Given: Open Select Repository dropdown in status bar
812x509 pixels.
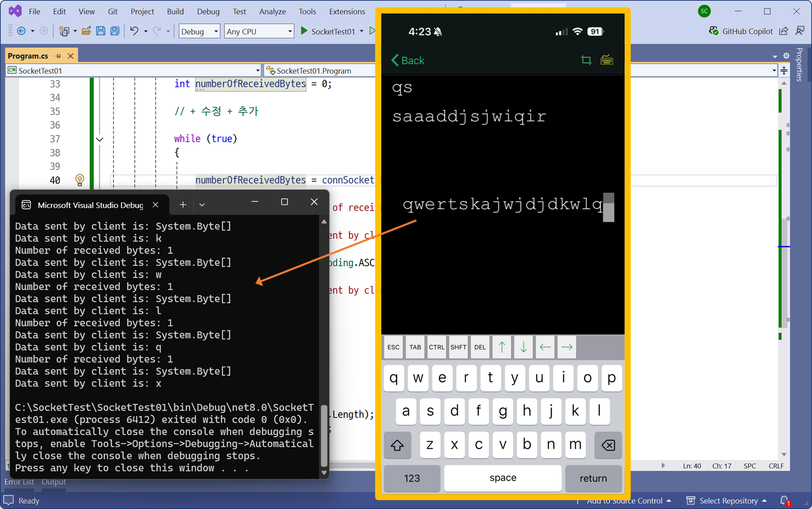Looking at the screenshot, I should click(727, 501).
